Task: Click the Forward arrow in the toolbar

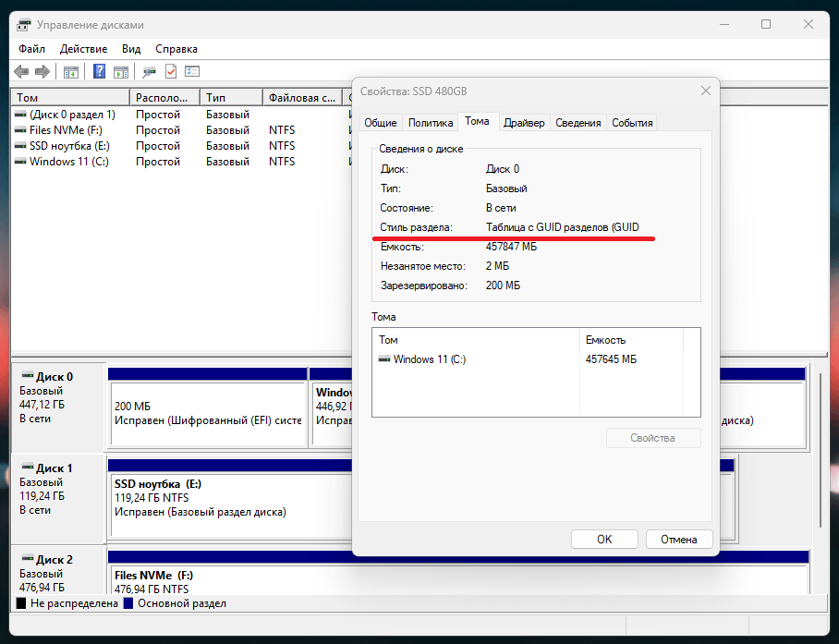Action: click(43, 71)
